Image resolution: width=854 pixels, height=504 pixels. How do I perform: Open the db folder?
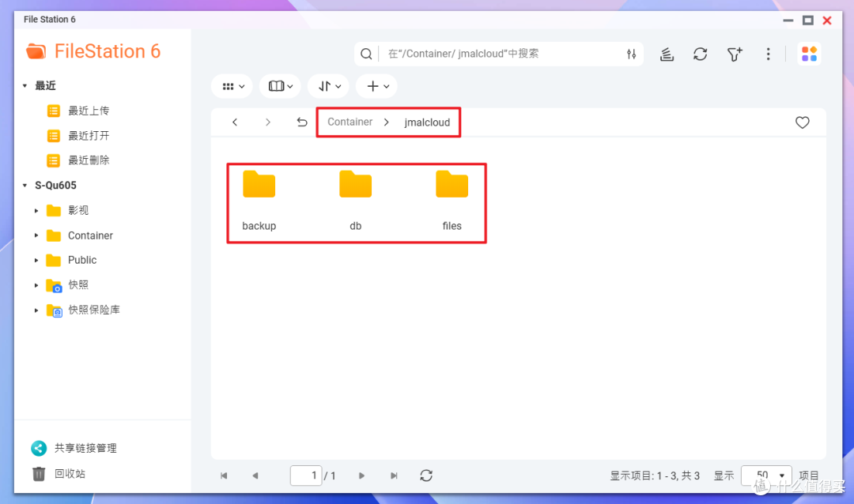355,201
